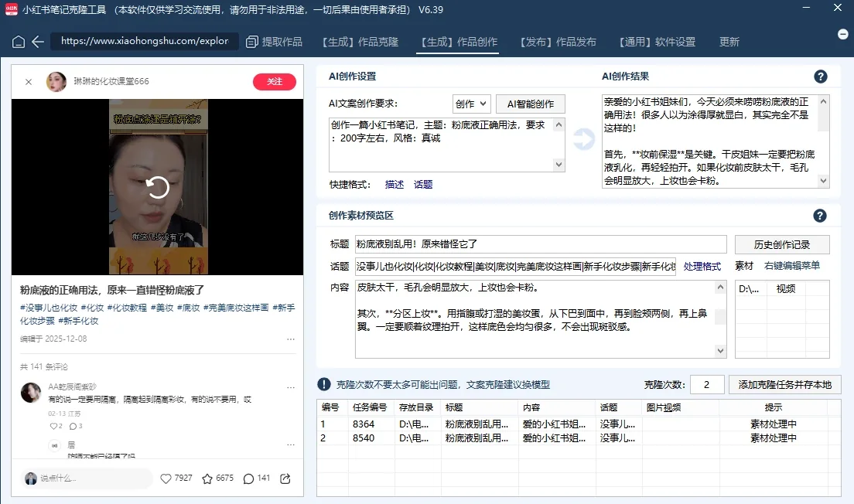Like the note with heart icon
The image size is (854, 504).
point(166,478)
